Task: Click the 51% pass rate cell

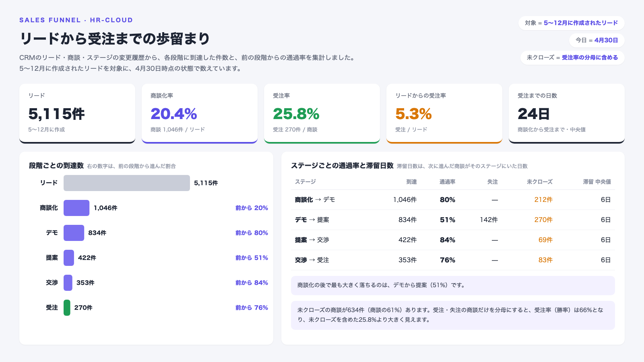Action: (x=448, y=220)
